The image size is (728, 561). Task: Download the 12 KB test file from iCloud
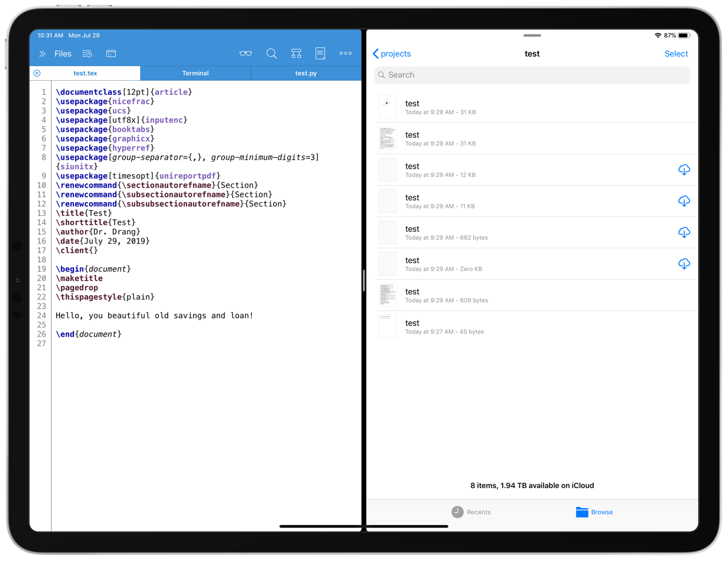[684, 170]
